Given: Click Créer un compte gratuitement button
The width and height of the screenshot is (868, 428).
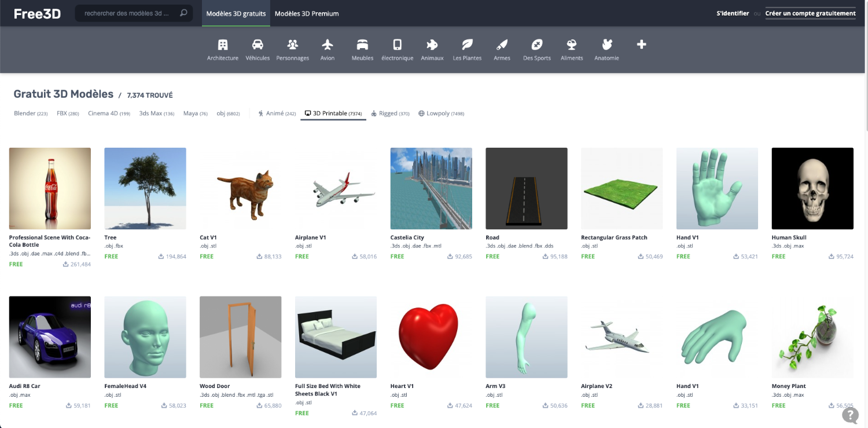Looking at the screenshot, I should [x=810, y=13].
